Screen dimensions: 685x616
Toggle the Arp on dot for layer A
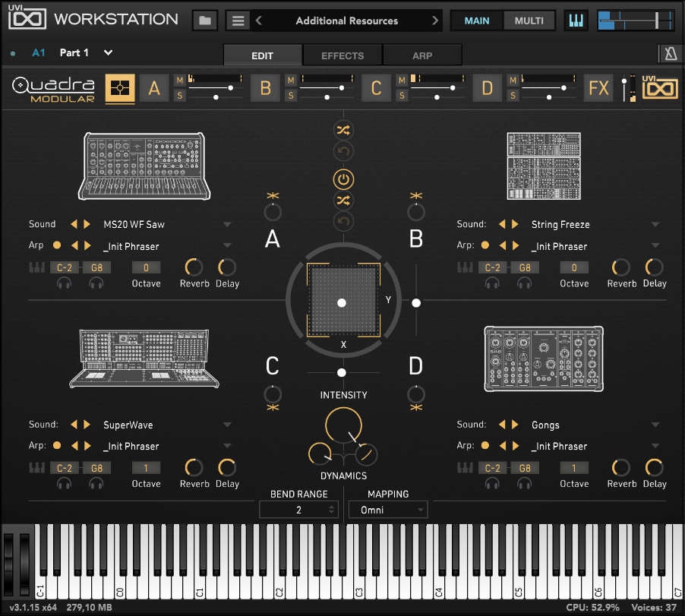pos(57,245)
